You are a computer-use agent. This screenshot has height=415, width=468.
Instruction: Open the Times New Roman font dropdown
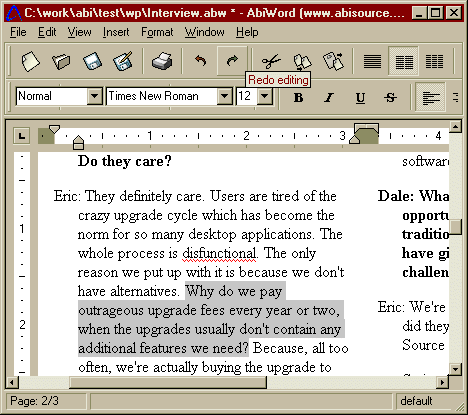tap(225, 96)
